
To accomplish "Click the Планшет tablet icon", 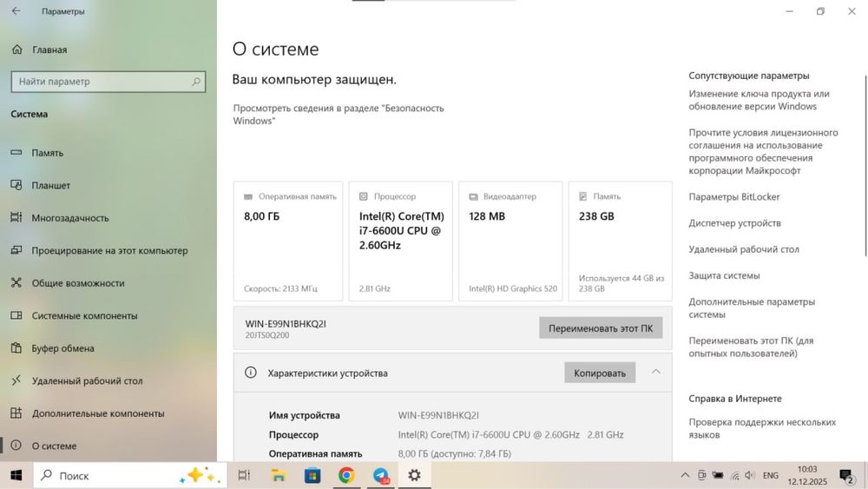I will (x=16, y=185).
